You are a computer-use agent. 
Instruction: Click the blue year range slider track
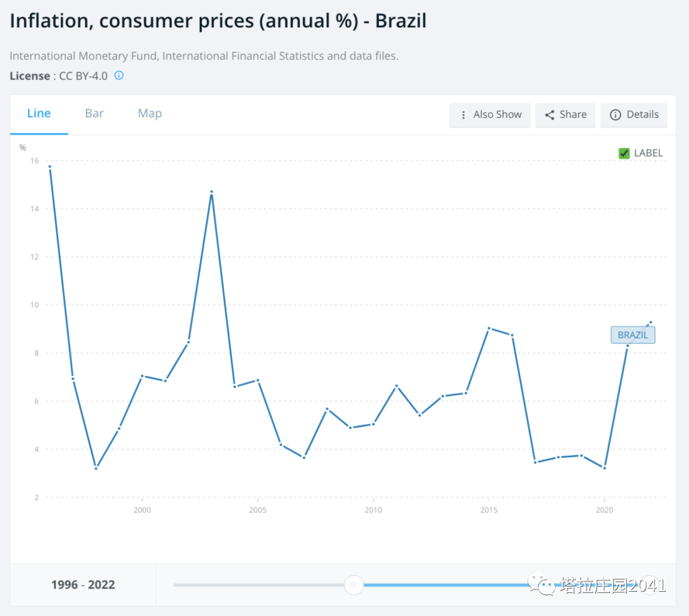447,585
